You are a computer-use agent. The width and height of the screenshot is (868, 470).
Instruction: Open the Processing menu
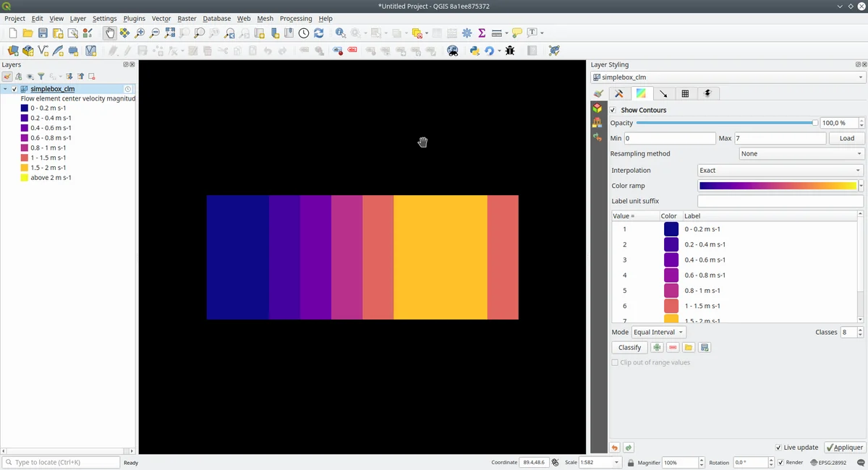tap(296, 19)
